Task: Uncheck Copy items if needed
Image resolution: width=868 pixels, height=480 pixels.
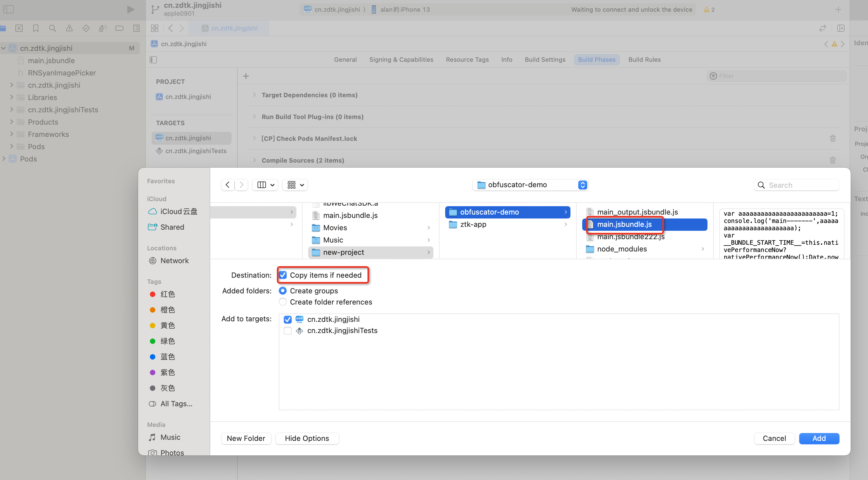Action: tap(283, 275)
